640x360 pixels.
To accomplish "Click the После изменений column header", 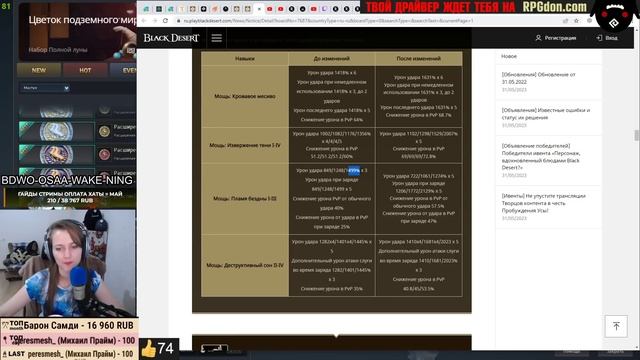I will tap(419, 58).
